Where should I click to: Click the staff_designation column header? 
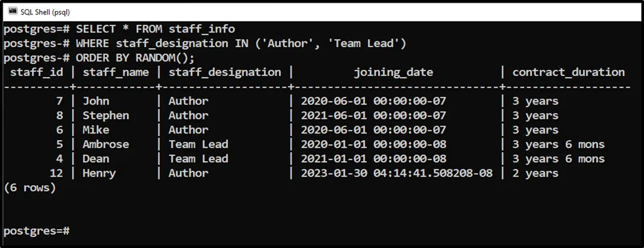pos(225,73)
